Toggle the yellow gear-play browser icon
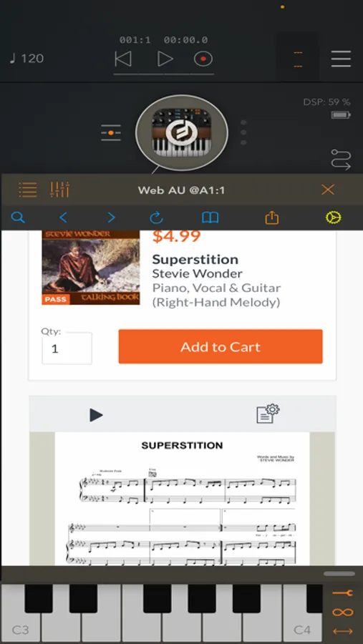 334,218
